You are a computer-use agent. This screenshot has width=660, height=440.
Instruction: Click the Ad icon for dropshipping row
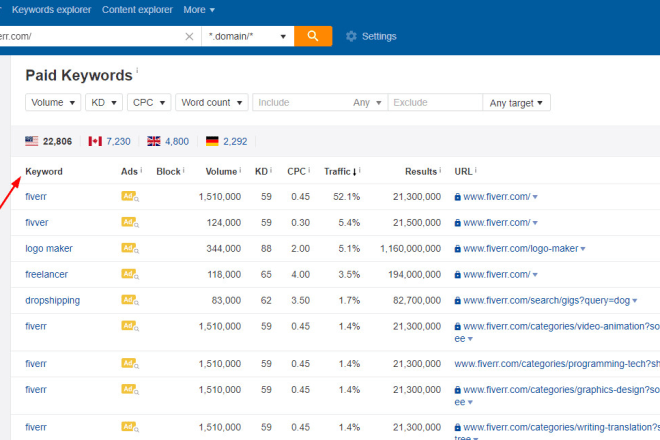pos(130,300)
